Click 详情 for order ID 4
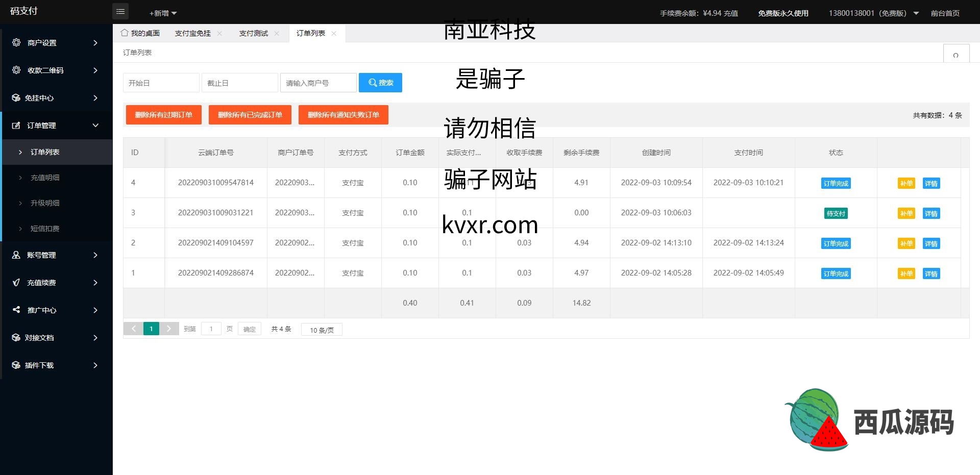 coord(932,183)
